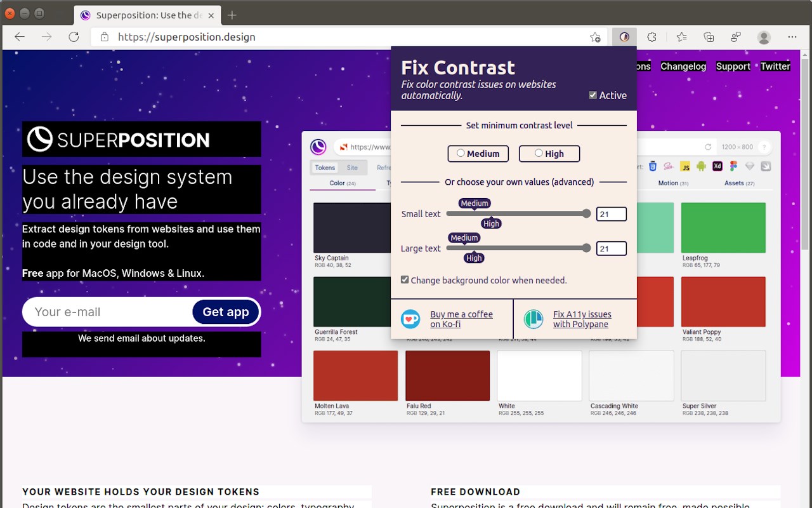Open the browser Settings and more menu
The width and height of the screenshot is (812, 508).
(x=792, y=37)
